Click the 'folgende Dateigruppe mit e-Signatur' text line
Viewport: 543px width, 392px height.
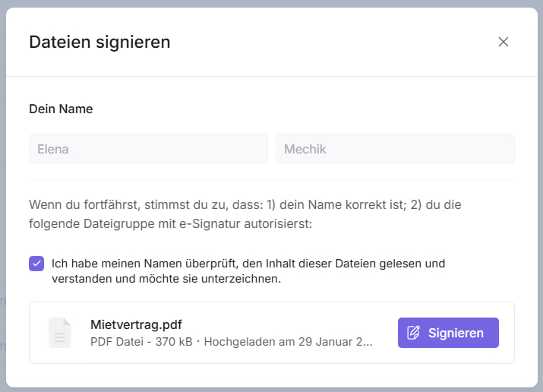(170, 224)
